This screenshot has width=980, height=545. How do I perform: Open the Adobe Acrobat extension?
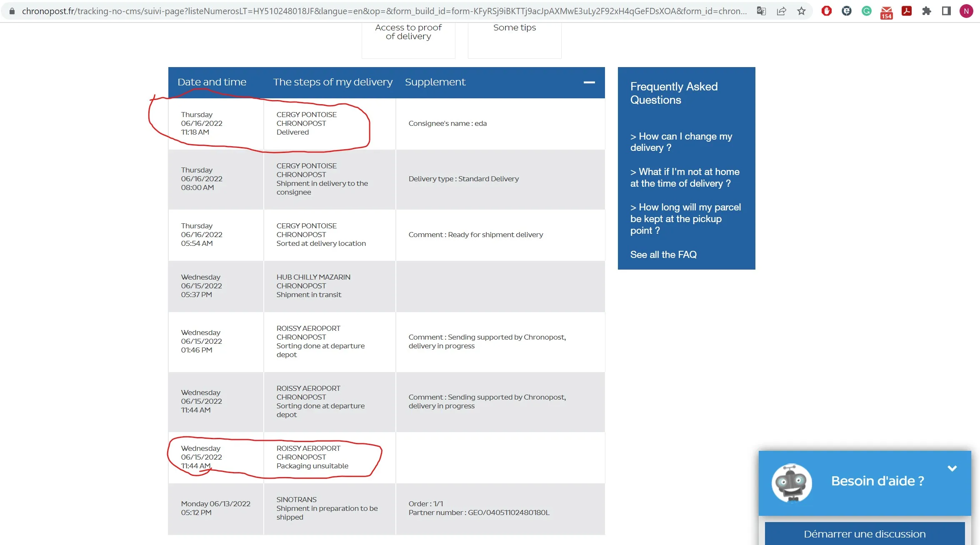[906, 11]
